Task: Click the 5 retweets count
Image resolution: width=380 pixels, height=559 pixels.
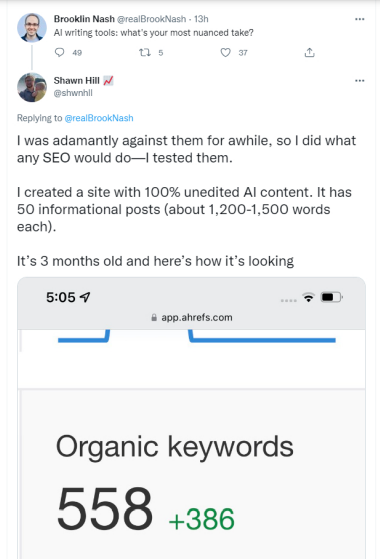Action: pos(161,53)
